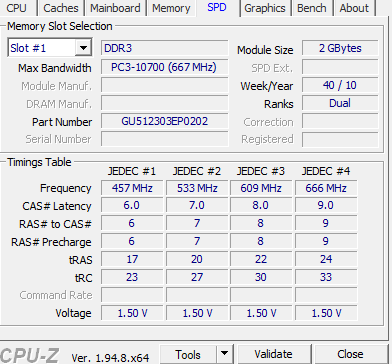Select CAS# Latency value 6.0
Image resolution: width=392 pixels, height=364 pixels.
(132, 205)
